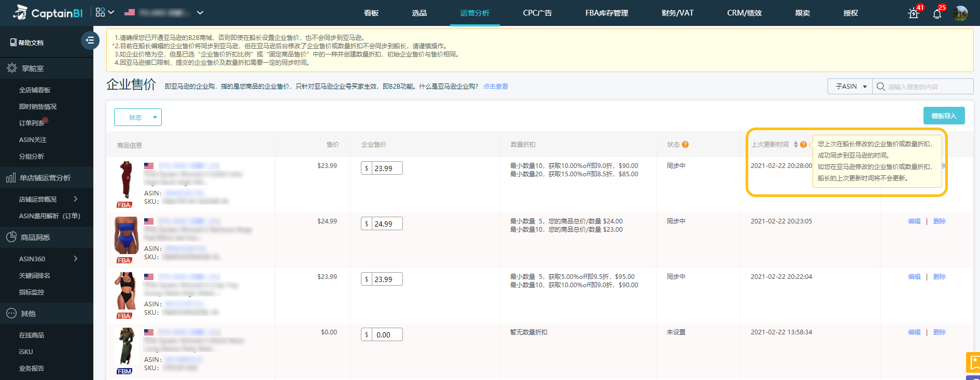Open the alarm alerts icon with 41 badge

[x=914, y=13]
